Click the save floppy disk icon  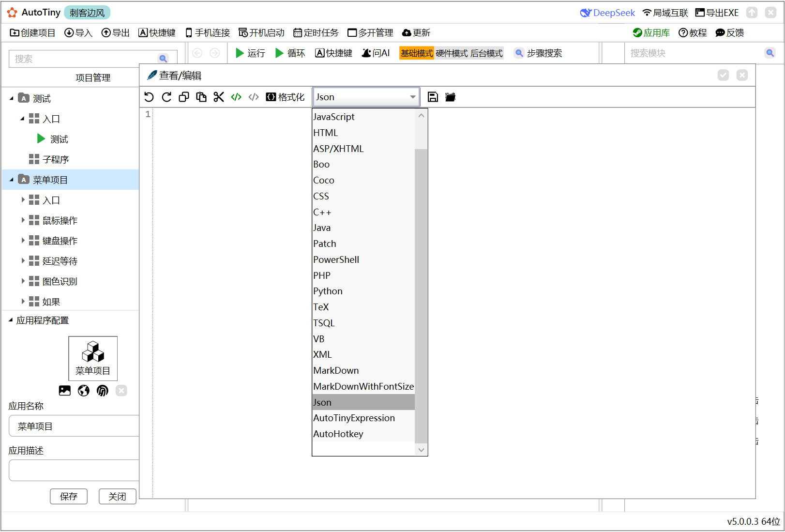click(433, 97)
